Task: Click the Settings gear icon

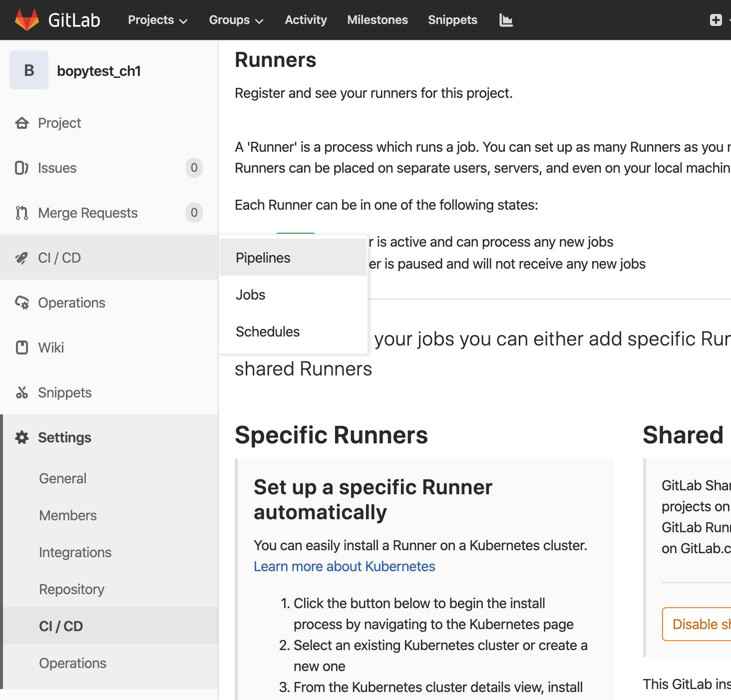Action: coord(22,437)
